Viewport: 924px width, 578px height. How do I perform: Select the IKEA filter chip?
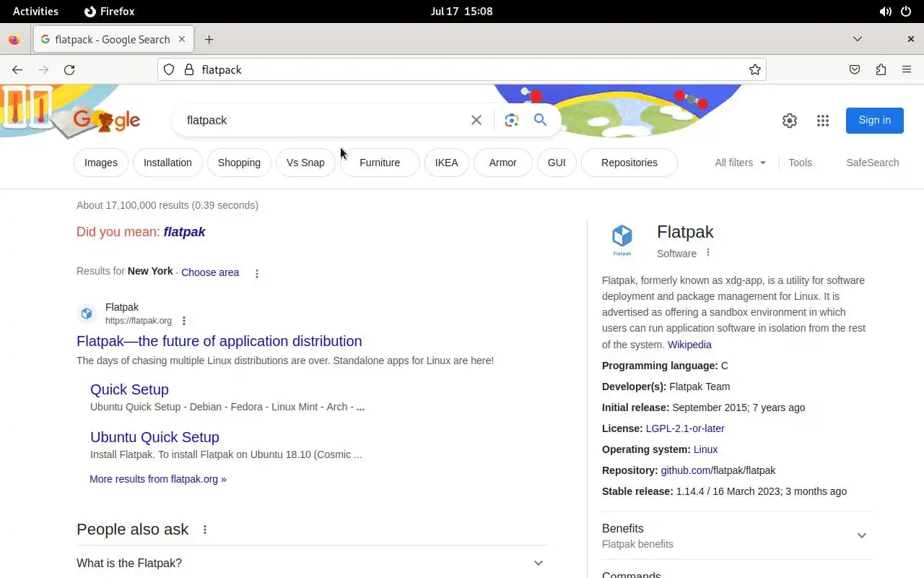tap(446, 163)
